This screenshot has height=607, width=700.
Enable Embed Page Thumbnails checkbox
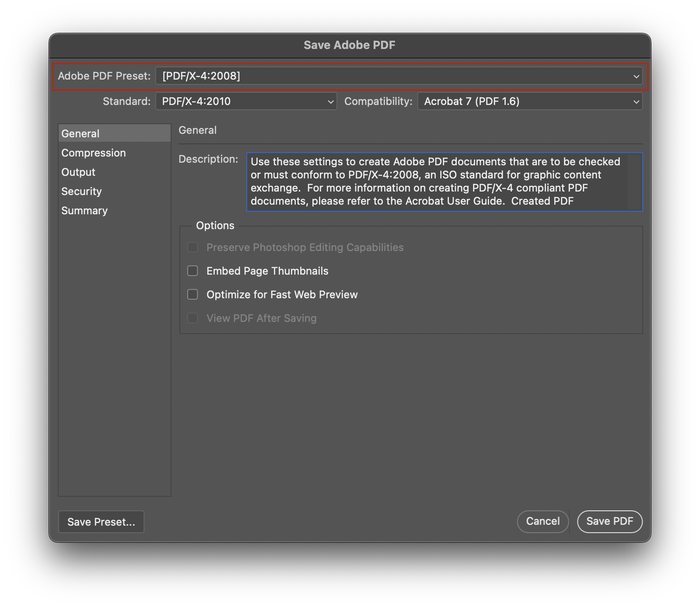pos(192,271)
